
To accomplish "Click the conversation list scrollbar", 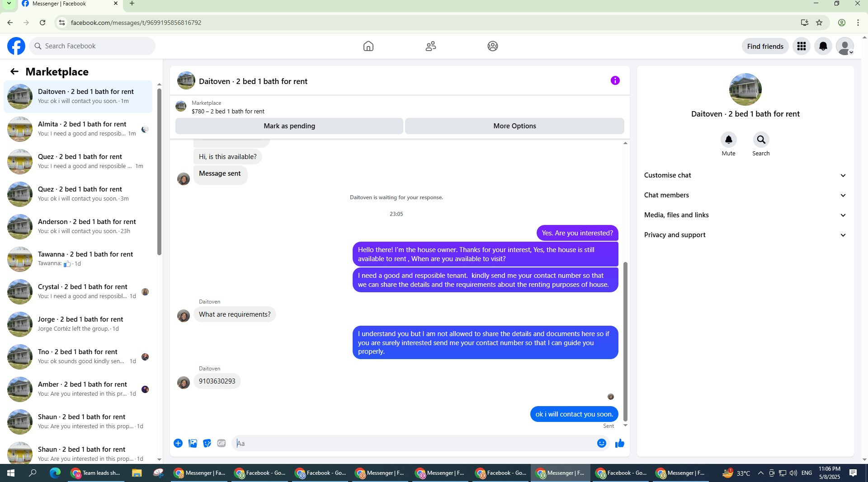I will [x=159, y=172].
